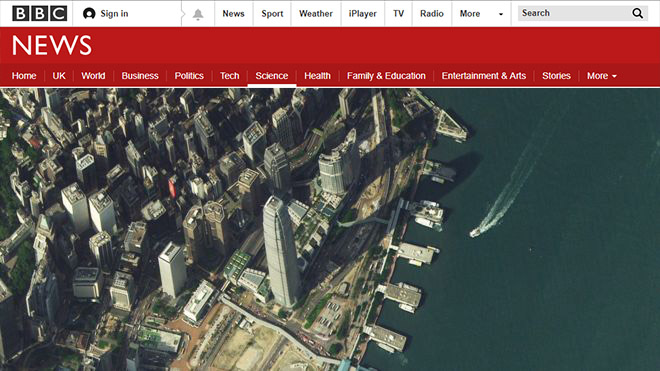Open Weather in top bar
660x371 pixels.
[316, 13]
